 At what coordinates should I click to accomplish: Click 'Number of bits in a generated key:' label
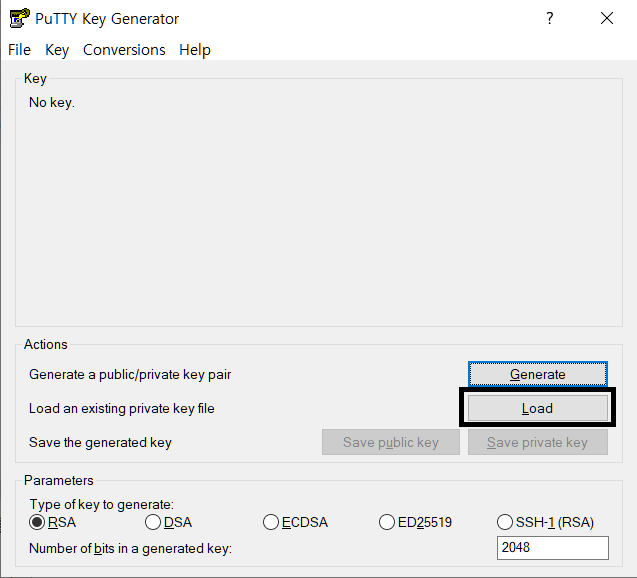130,548
